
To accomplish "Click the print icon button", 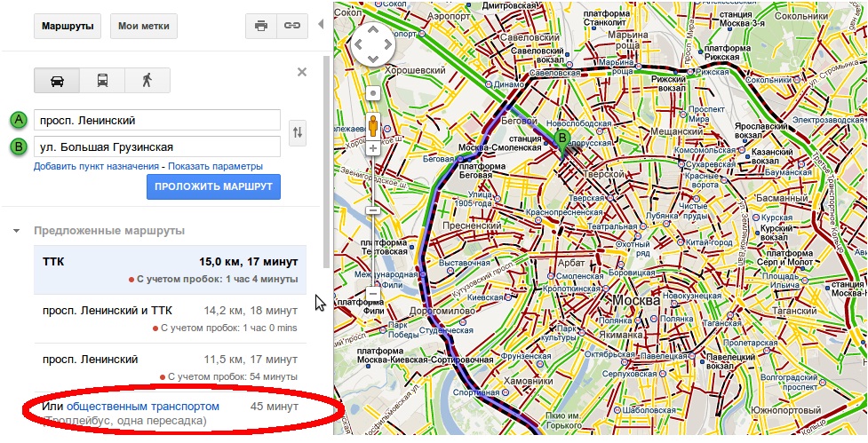I will pos(261,26).
